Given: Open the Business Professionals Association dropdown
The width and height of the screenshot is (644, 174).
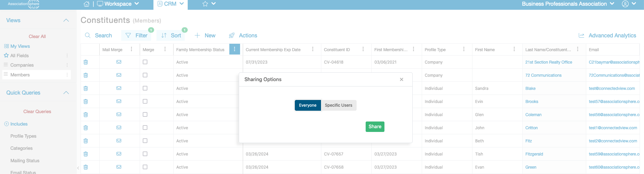Looking at the screenshot, I should click(568, 4).
